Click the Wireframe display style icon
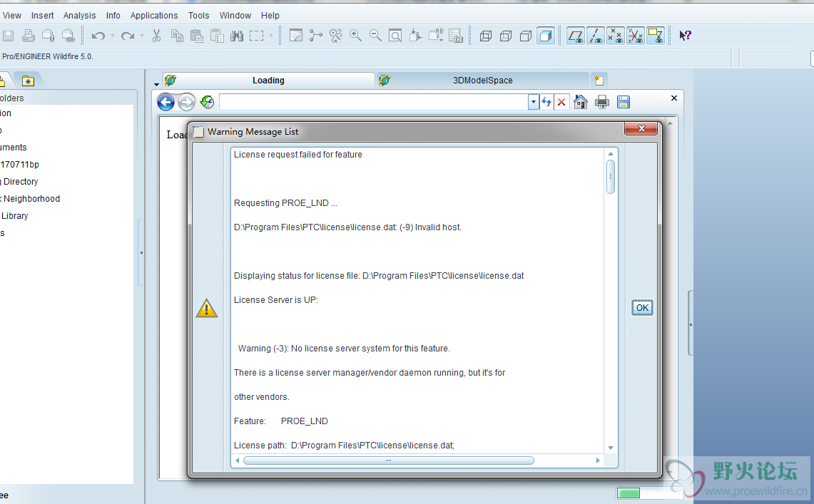 point(486,36)
